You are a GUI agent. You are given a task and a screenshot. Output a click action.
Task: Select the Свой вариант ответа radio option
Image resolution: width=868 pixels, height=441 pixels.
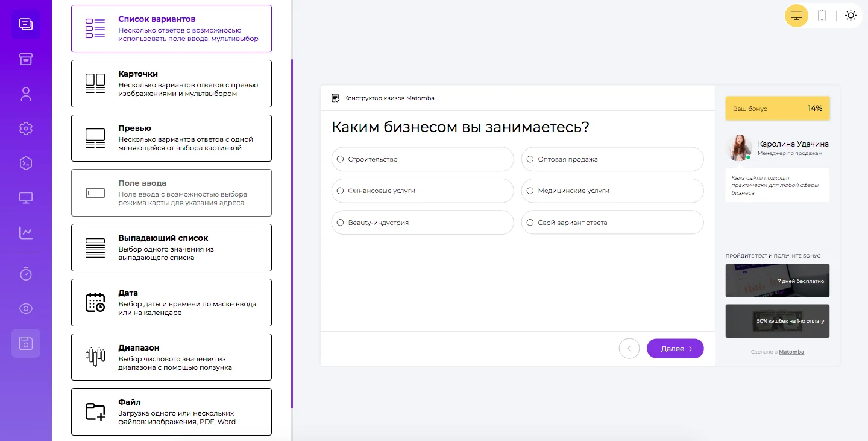pos(612,223)
